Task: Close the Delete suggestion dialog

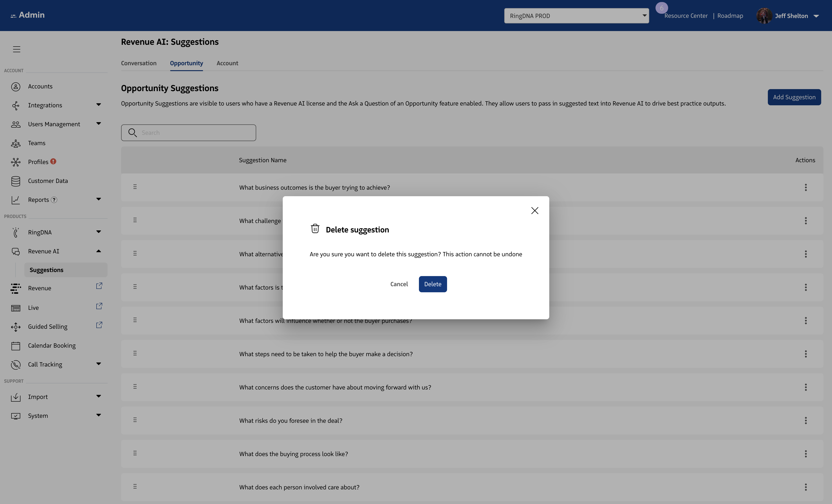Action: [x=534, y=211]
